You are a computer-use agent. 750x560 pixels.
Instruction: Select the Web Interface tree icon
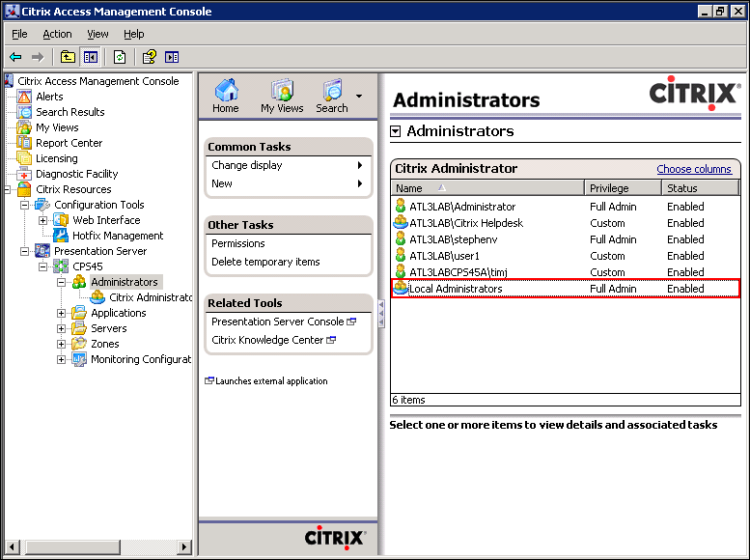[x=61, y=220]
